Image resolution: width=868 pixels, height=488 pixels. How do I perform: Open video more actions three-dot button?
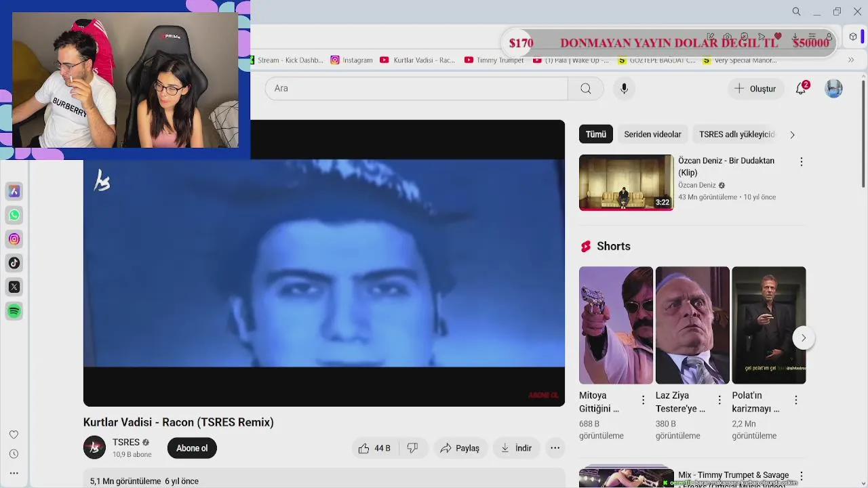(x=555, y=448)
